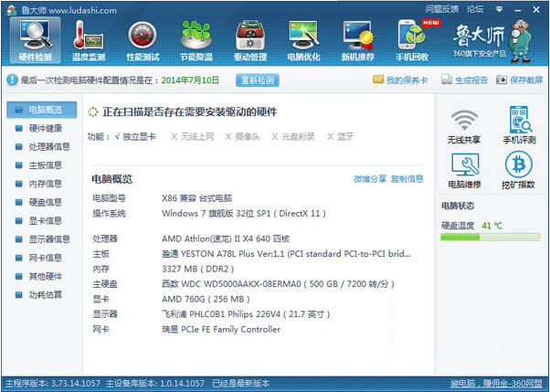Click the scan date 2014年7月10日
This screenshot has width=550, height=392.
pyautogui.click(x=190, y=80)
